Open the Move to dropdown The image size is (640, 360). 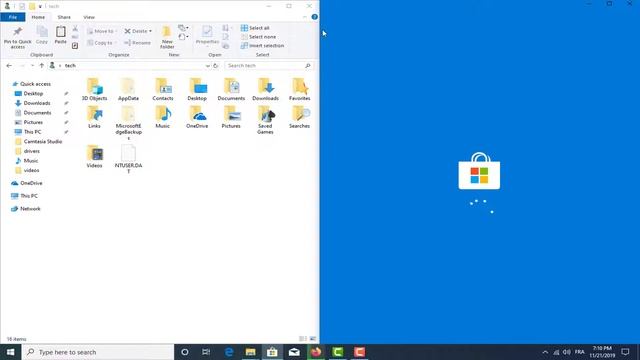coord(102,31)
